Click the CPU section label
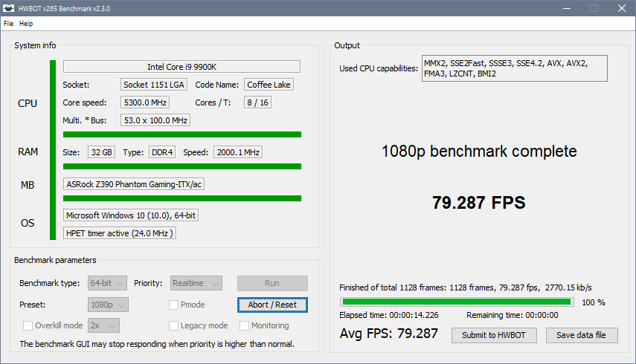 28,103
